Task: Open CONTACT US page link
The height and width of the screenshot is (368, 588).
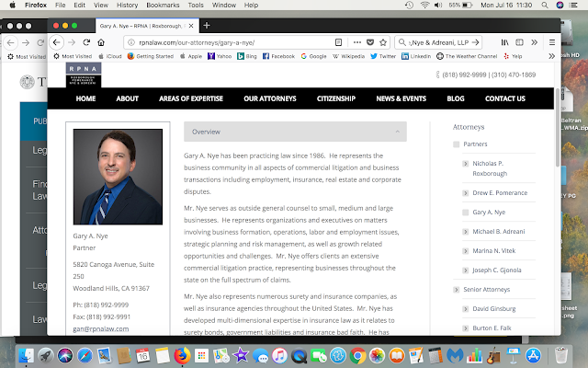Action: (x=505, y=98)
